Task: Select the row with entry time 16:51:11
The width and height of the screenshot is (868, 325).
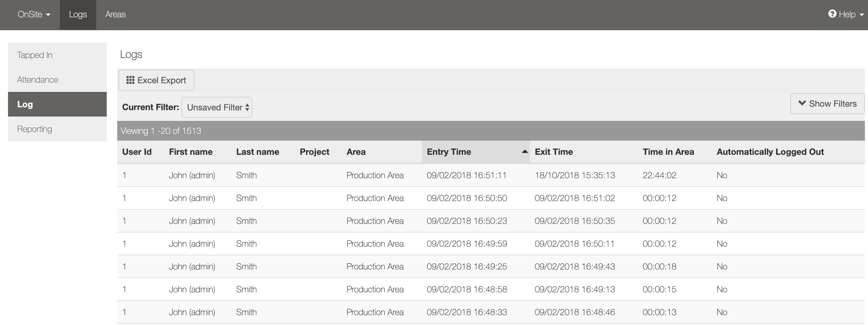Action: [x=466, y=175]
